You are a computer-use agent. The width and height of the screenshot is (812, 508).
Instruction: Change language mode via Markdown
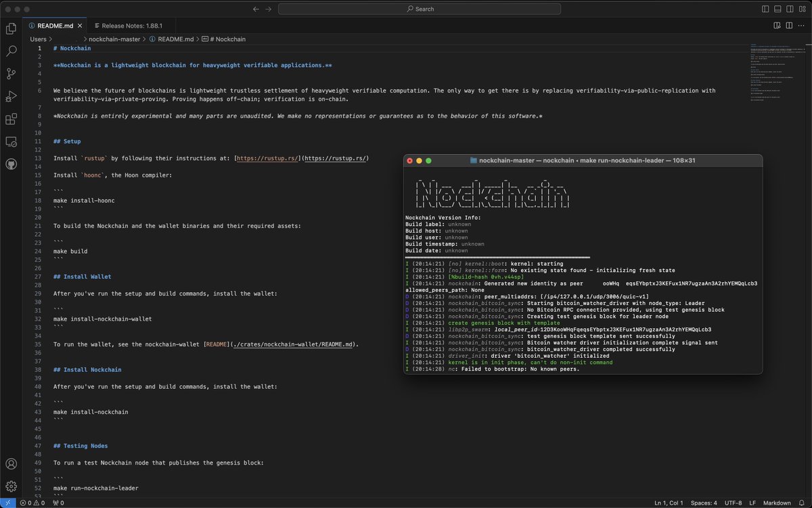pos(777,503)
